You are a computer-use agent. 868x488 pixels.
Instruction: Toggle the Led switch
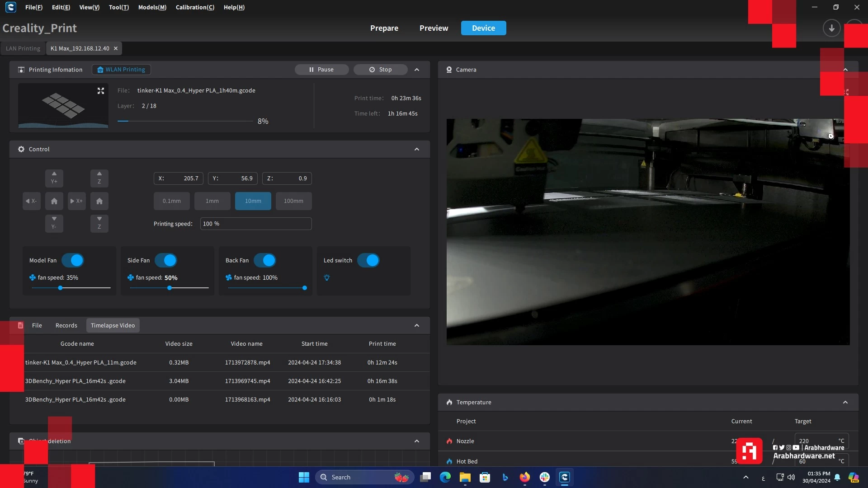368,260
